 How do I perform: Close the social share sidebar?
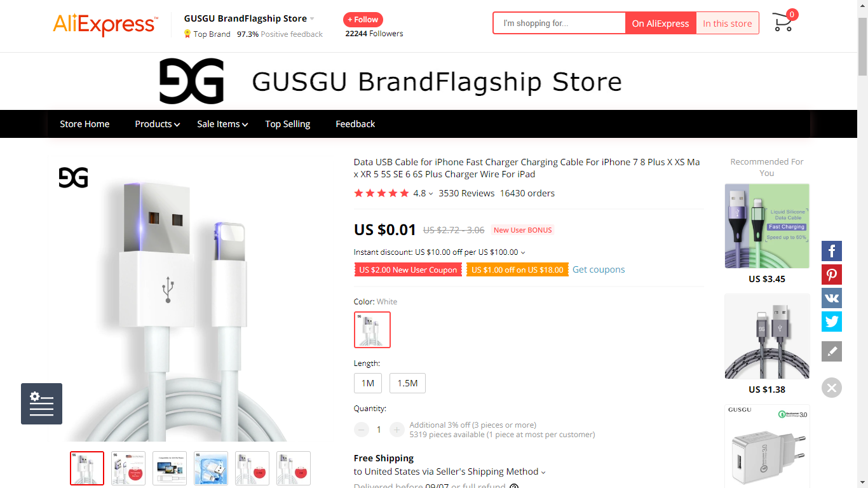[832, 388]
